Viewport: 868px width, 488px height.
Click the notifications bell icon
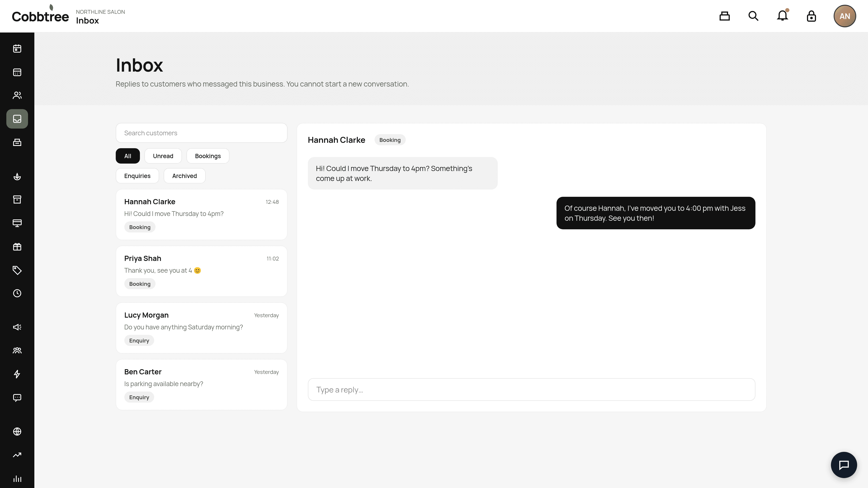(x=782, y=16)
